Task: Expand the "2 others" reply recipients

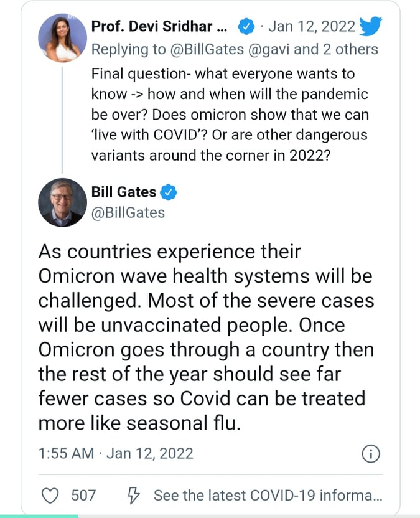Action: pos(350,49)
